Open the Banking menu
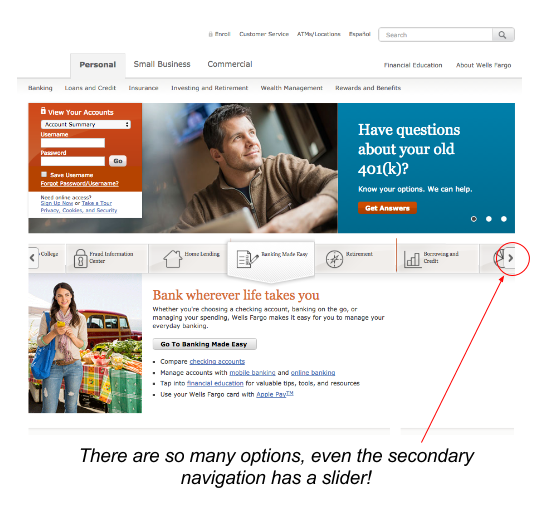Screen dimensions: 553x507 click(x=40, y=88)
